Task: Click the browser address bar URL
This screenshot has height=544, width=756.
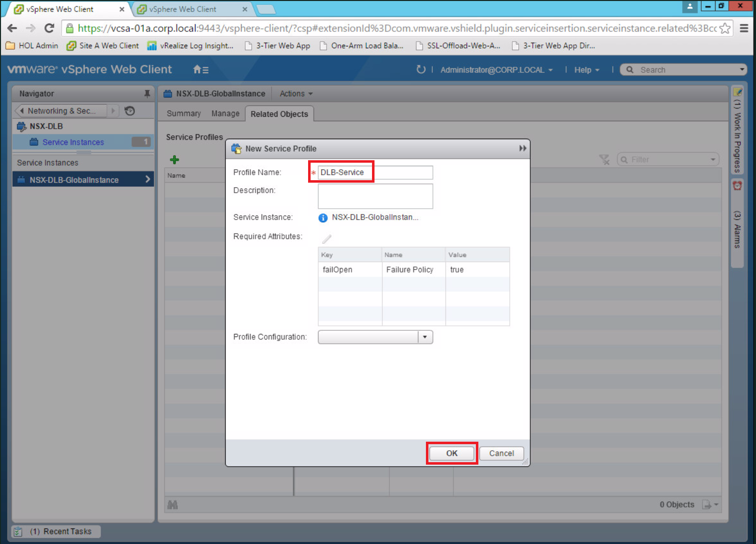Action: (x=397, y=28)
